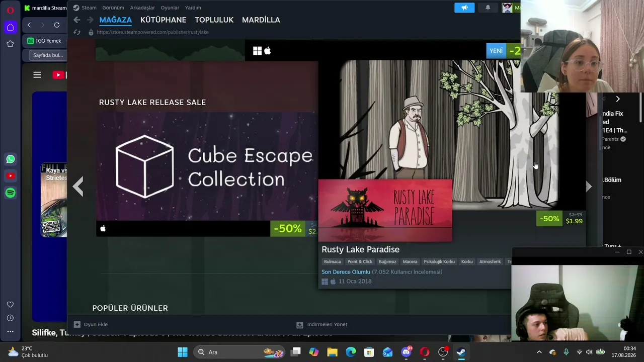Open WhatsApp in Opera sidebar

(x=11, y=159)
